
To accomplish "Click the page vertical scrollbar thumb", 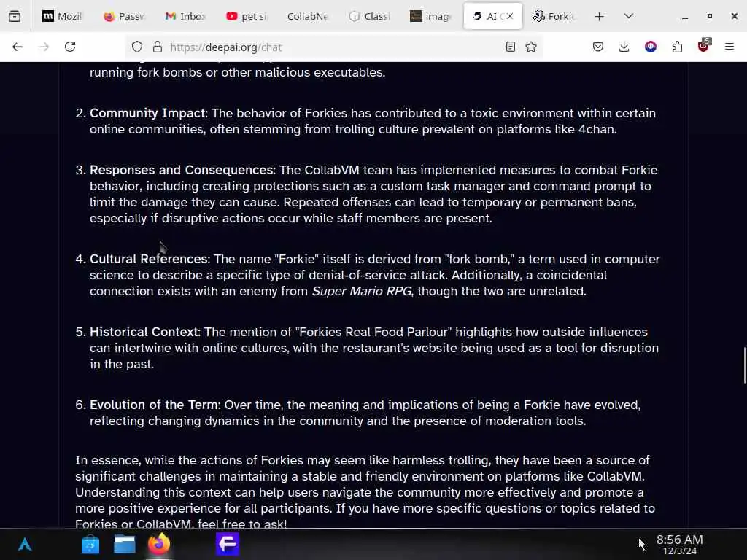I will coord(745,365).
